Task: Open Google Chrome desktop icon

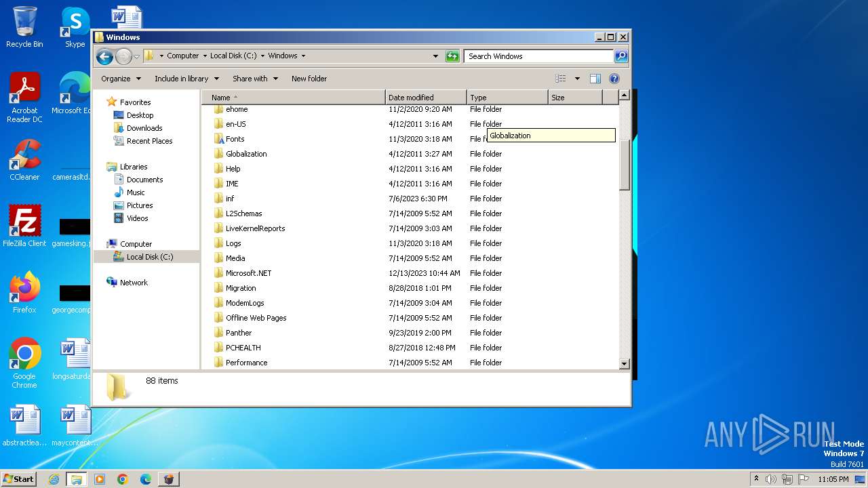Action: pos(24,363)
